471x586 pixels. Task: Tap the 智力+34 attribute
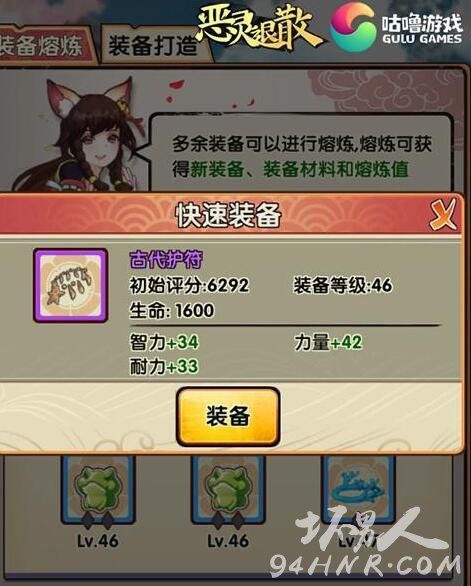tap(164, 342)
